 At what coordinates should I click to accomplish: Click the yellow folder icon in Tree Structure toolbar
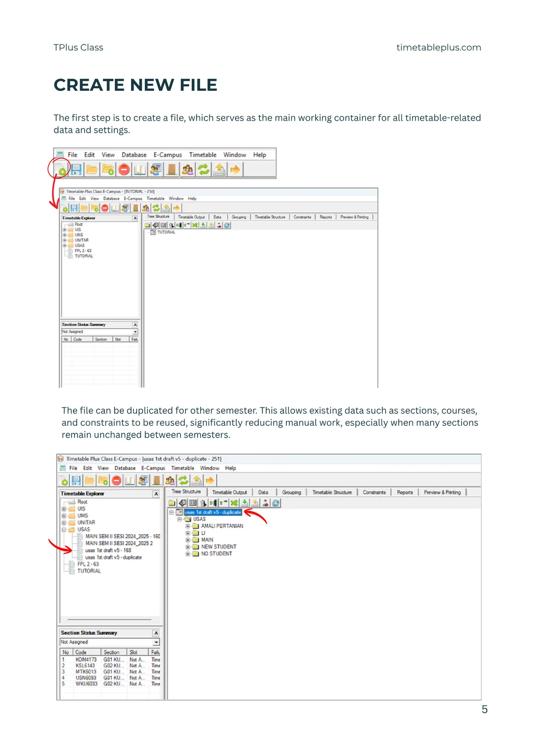[172, 503]
